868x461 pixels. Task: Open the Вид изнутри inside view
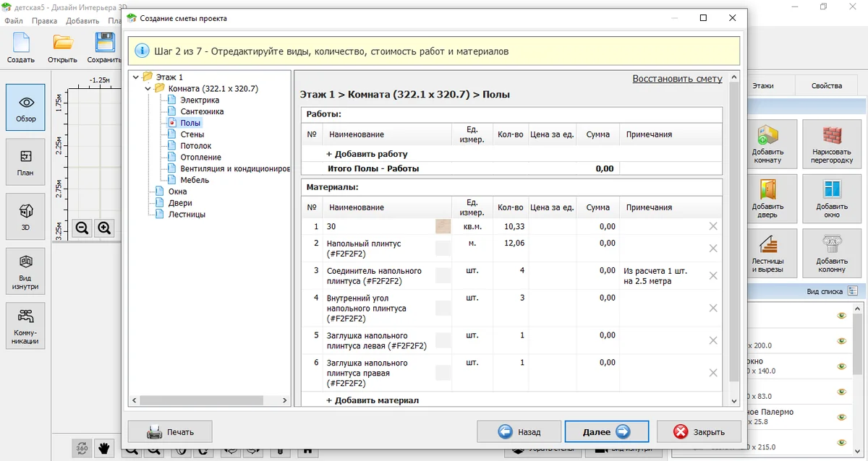[x=25, y=270]
